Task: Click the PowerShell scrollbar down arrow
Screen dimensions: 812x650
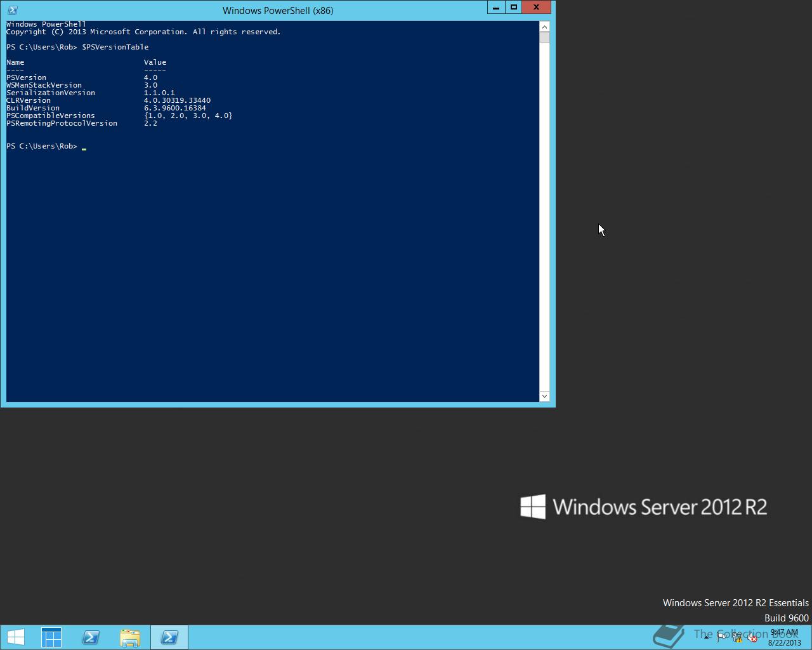Action: (x=544, y=396)
